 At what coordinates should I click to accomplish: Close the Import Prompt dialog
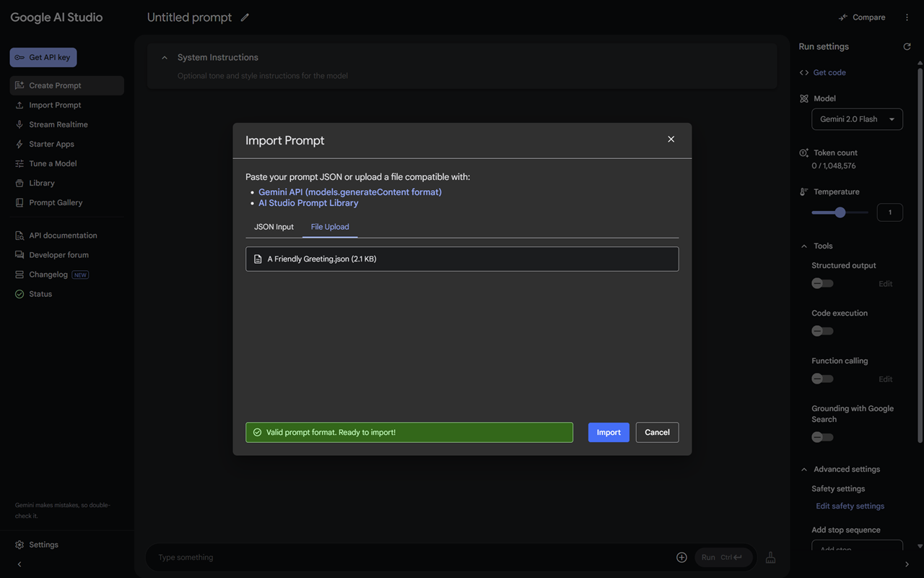pos(671,139)
